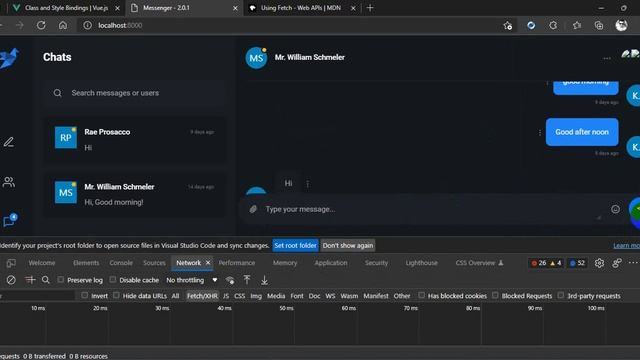Click Type your message input
Image resolution: width=640 pixels, height=360 pixels.
pyautogui.click(x=433, y=209)
